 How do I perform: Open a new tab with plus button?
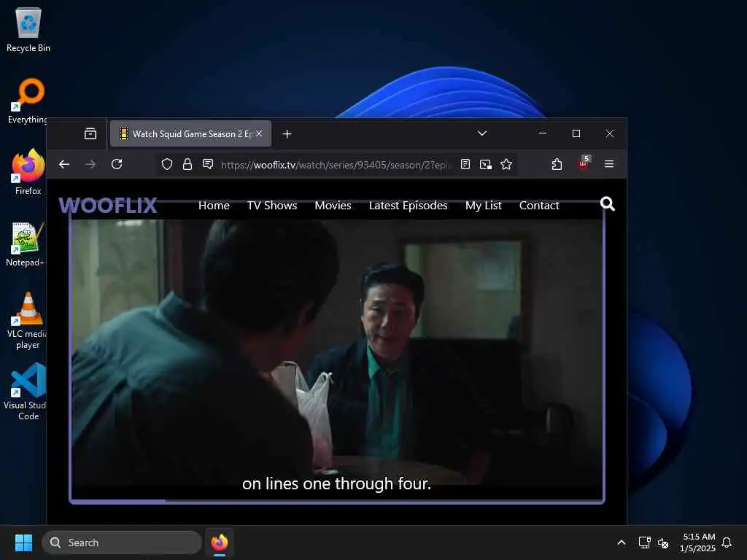[x=287, y=134]
